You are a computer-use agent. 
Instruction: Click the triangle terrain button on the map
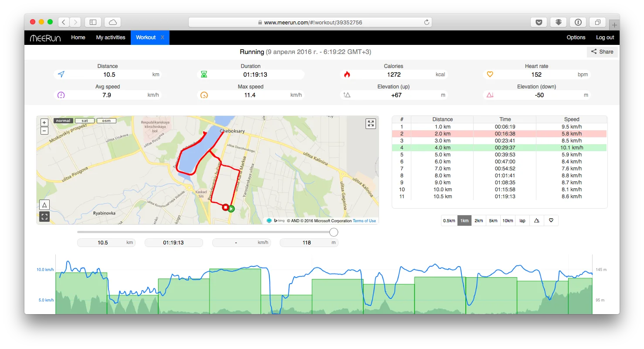pos(44,205)
